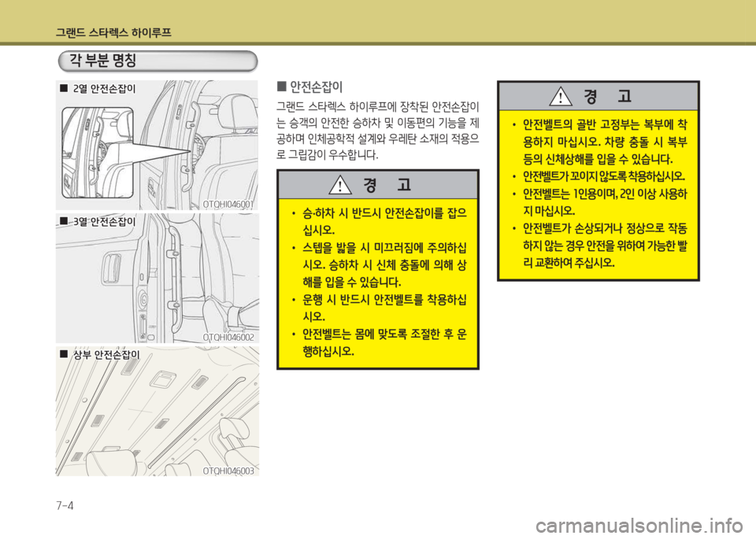Image resolution: width=756 pixels, height=539 pixels.
Task: Select the figure code OTQHI046003
Action: tap(228, 471)
